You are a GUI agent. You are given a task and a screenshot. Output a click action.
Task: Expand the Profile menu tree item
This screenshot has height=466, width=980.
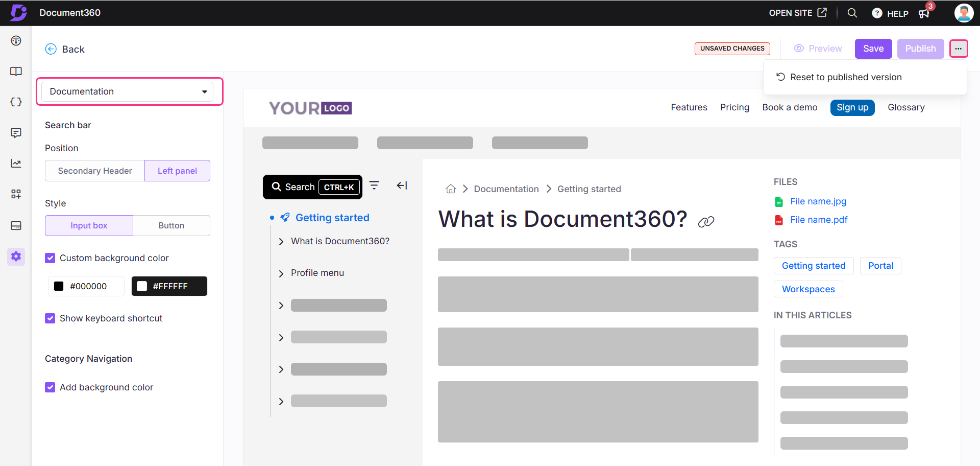[x=281, y=273]
